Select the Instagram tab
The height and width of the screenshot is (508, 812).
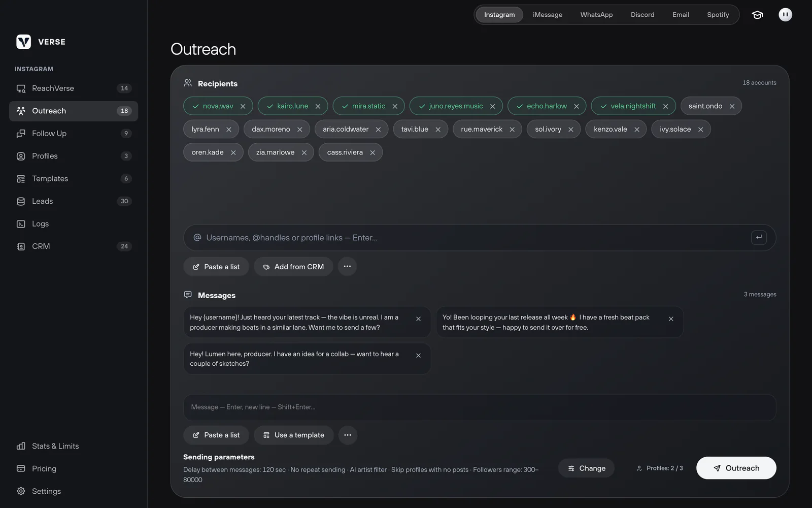[499, 15]
